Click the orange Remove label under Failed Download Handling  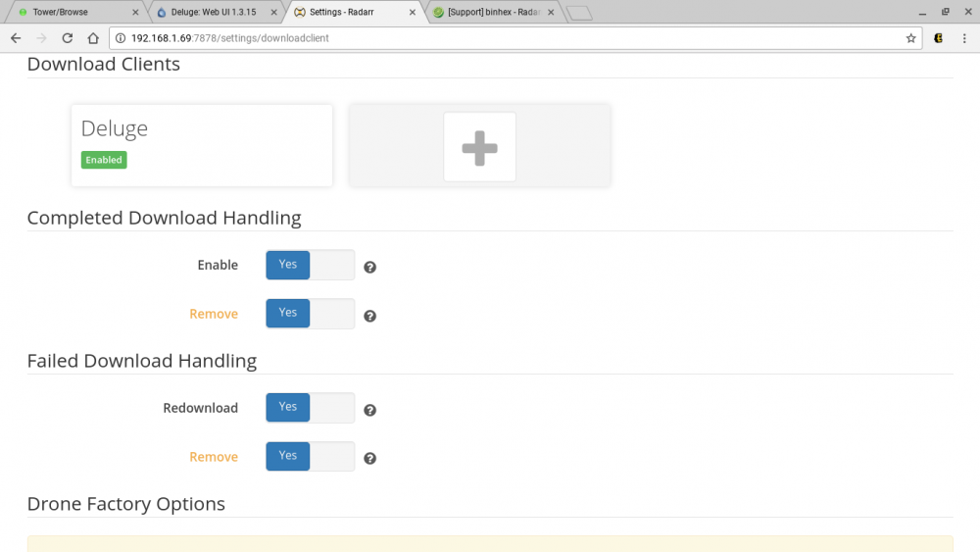pos(214,457)
